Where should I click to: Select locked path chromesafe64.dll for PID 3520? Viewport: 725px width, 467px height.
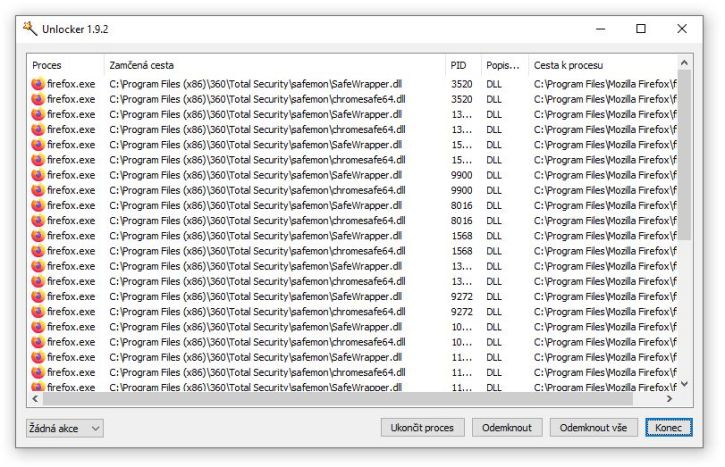pyautogui.click(x=257, y=99)
